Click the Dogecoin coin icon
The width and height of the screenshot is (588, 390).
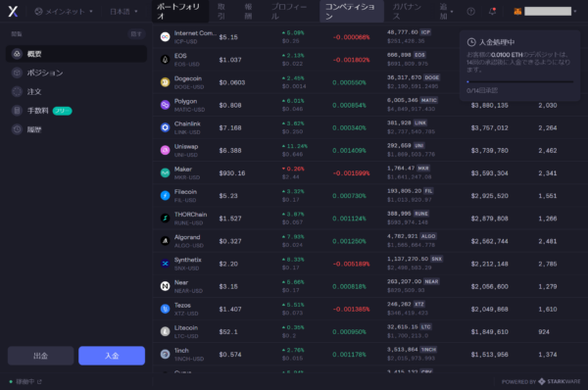[x=165, y=82]
